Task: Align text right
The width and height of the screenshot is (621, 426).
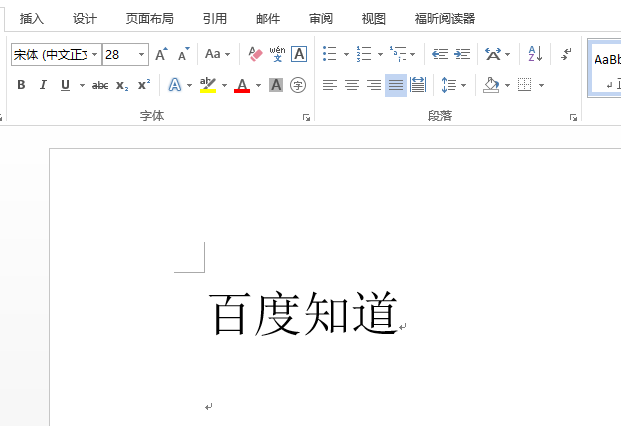Action: [374, 85]
